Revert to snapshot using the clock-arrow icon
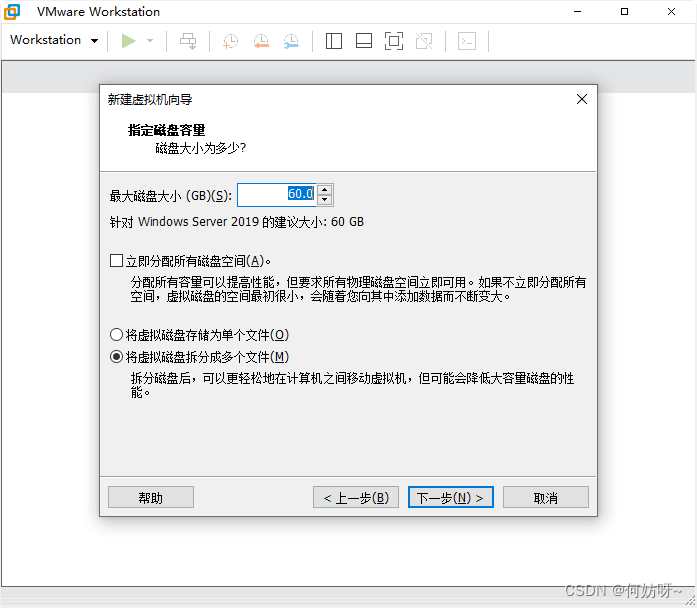The height and width of the screenshot is (608, 697). [x=261, y=41]
